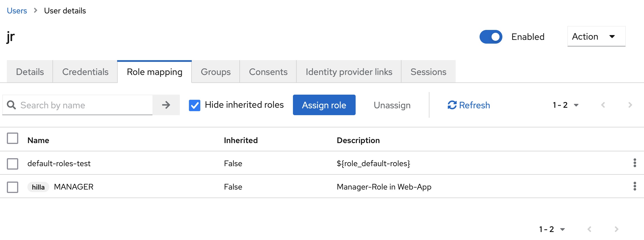Select the Role mapping tab
The width and height of the screenshot is (644, 240).
pos(154,72)
